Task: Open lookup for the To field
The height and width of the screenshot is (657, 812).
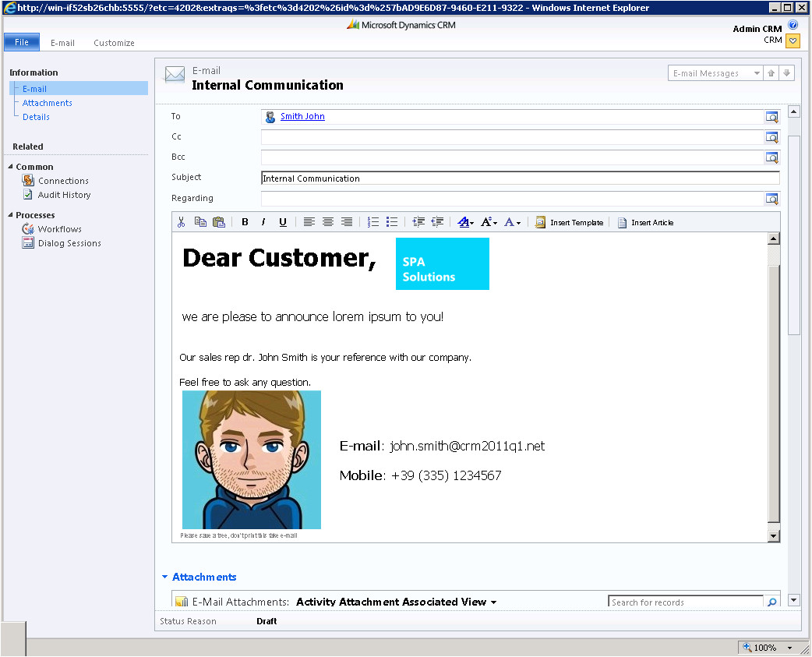Action: (x=771, y=117)
